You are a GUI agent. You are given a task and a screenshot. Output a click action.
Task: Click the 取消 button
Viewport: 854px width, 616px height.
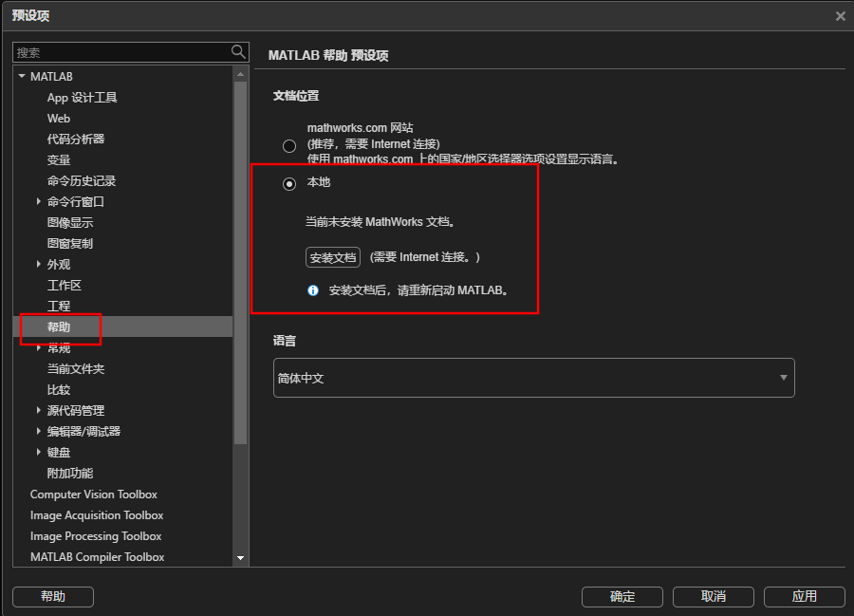[714, 596]
